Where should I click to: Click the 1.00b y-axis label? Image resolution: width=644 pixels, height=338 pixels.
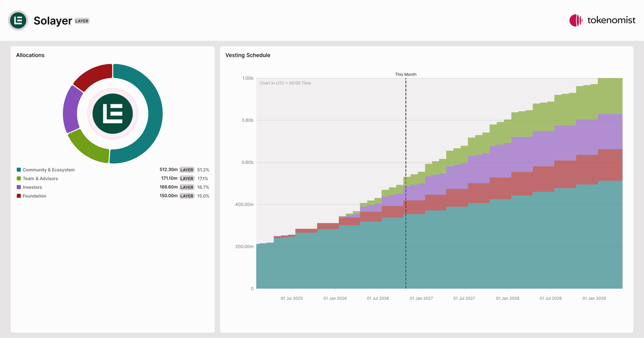click(247, 78)
